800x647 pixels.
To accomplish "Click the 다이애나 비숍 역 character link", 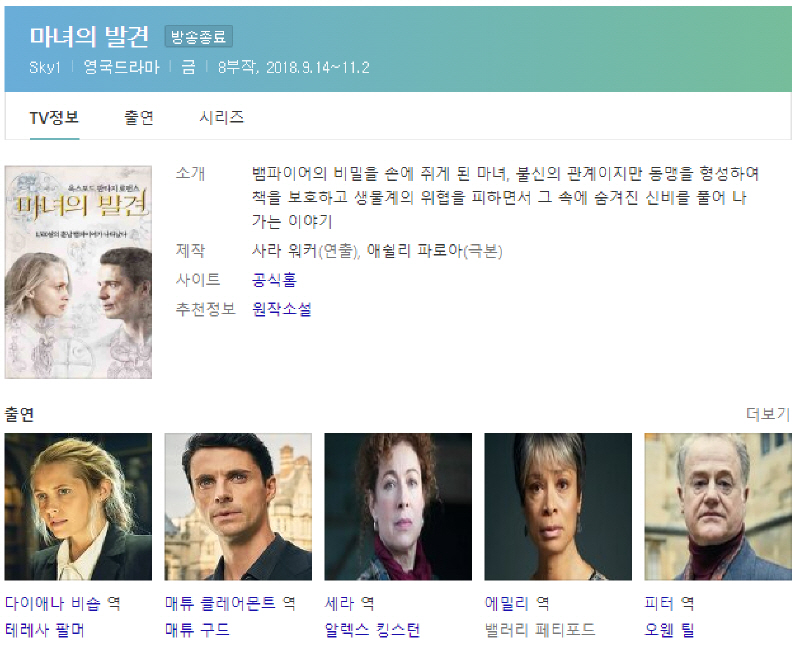I will click(63, 604).
